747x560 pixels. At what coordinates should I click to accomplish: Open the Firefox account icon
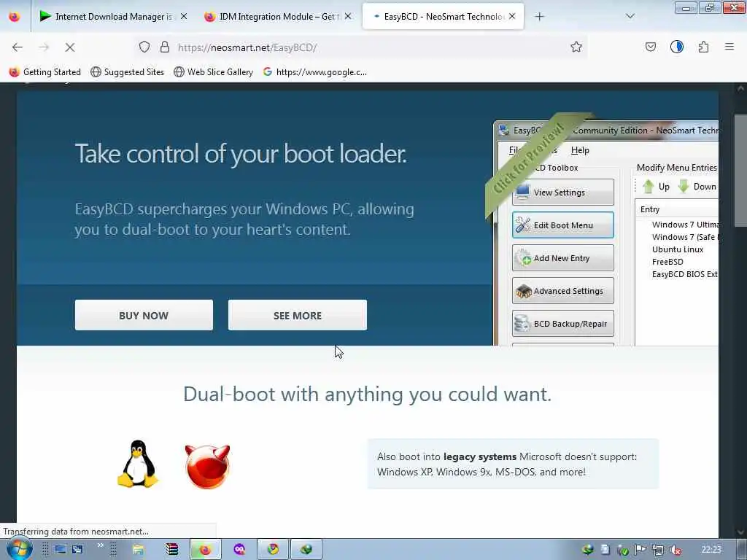pyautogui.click(x=676, y=47)
